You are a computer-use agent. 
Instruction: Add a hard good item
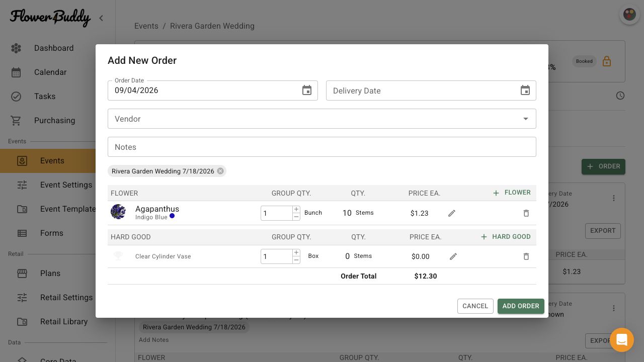[505, 236]
